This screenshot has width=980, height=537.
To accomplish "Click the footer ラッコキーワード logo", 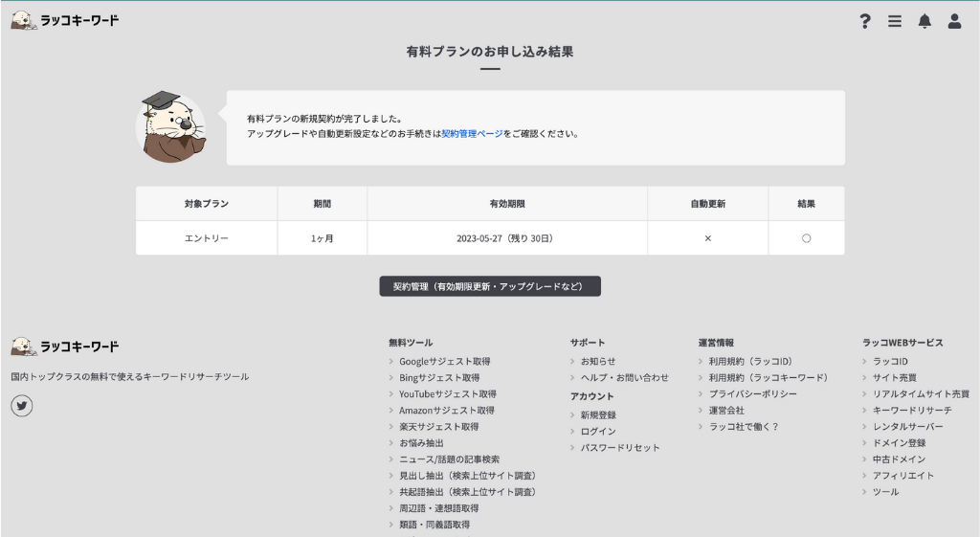I will point(65,346).
